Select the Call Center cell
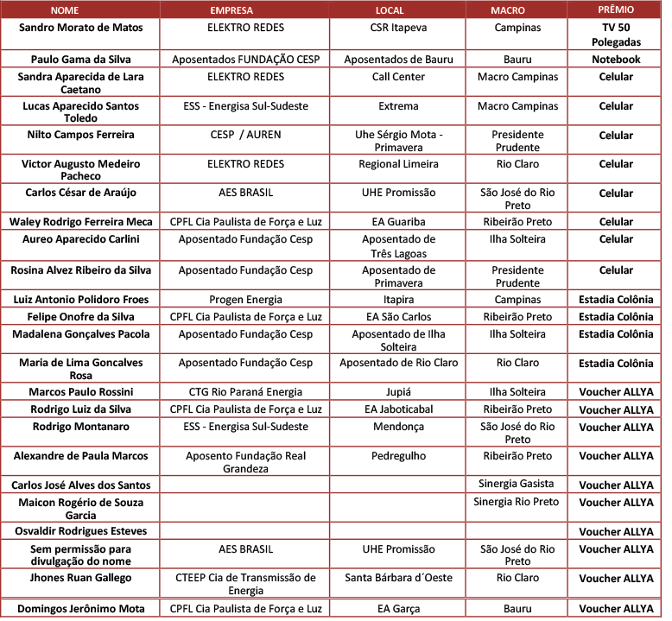 [398, 77]
